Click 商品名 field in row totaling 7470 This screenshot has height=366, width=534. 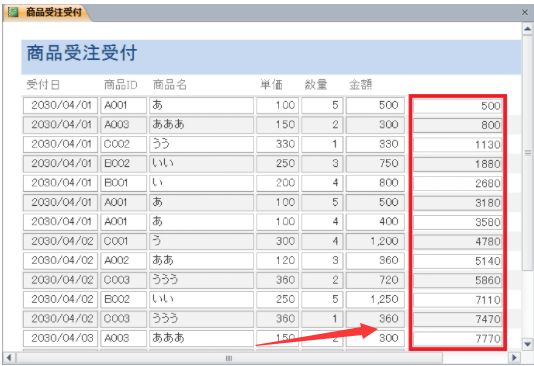(201, 319)
